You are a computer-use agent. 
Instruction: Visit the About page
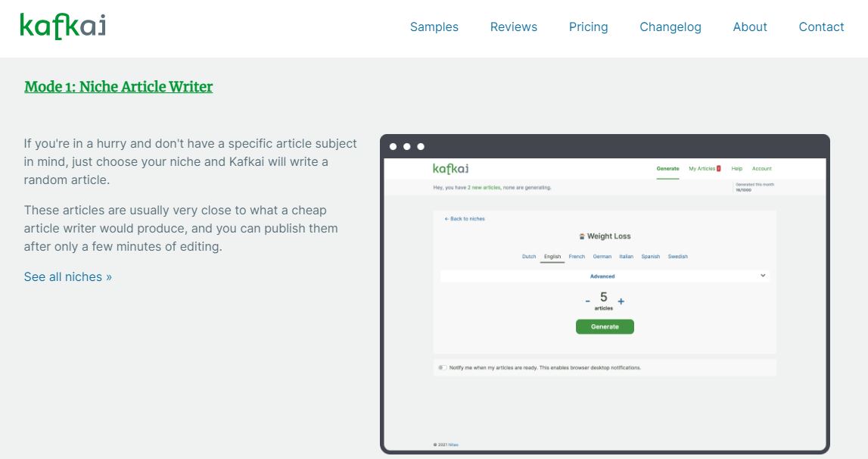pyautogui.click(x=750, y=27)
